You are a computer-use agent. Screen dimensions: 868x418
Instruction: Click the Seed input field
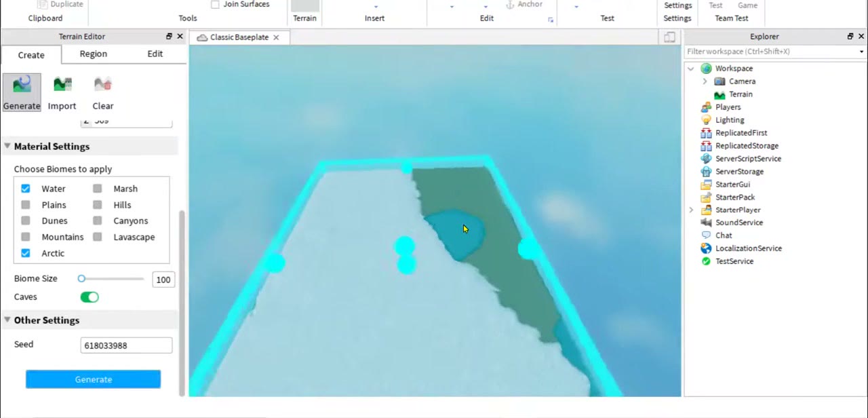tap(126, 345)
